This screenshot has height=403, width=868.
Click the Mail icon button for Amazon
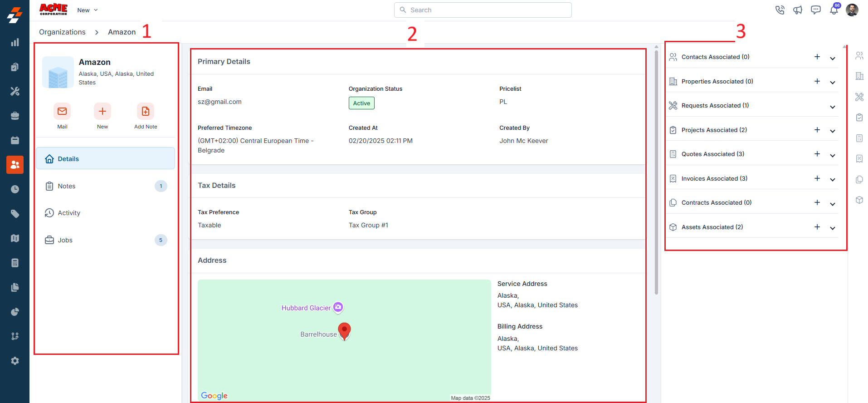pyautogui.click(x=62, y=111)
